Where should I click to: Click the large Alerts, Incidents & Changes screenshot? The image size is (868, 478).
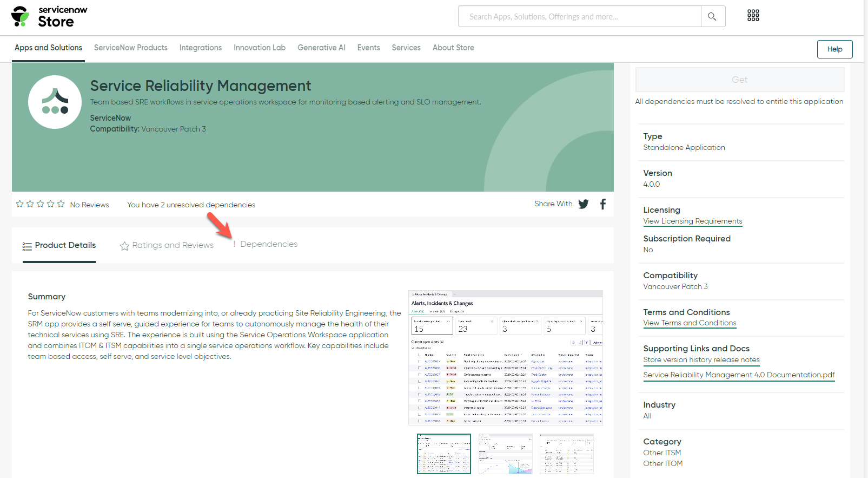click(x=506, y=358)
